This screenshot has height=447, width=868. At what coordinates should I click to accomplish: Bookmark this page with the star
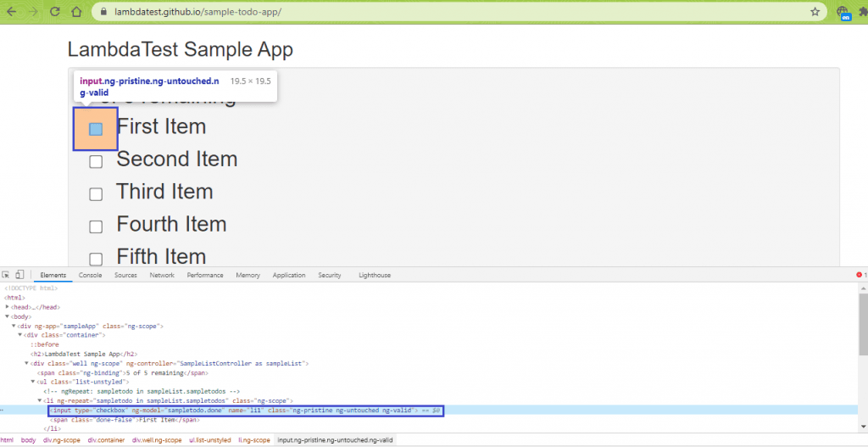[815, 12]
